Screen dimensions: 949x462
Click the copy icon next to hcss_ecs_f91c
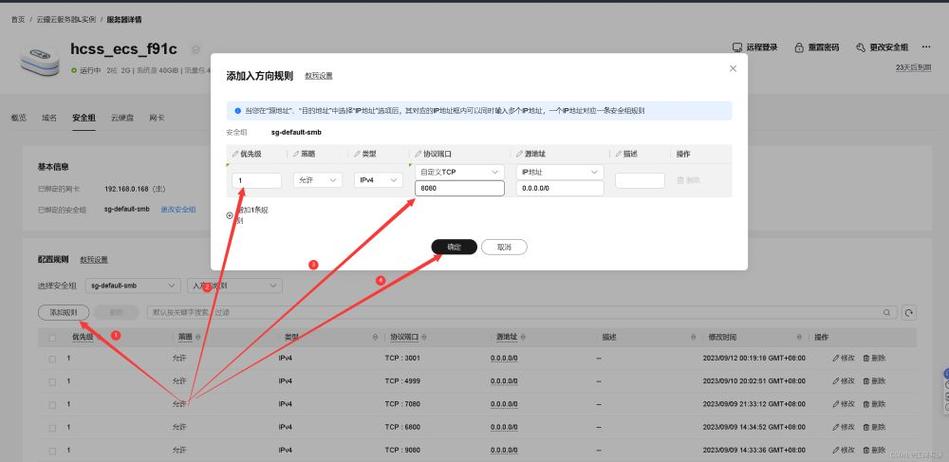tap(195, 49)
